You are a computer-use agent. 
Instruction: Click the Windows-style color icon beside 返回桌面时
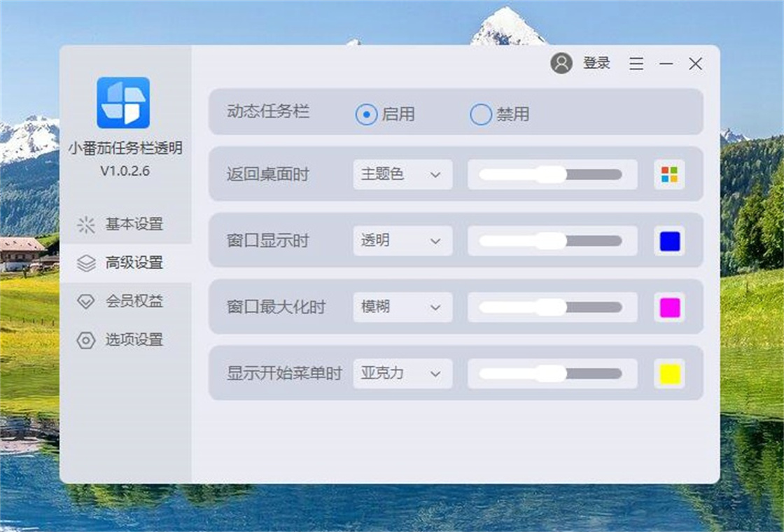click(x=669, y=175)
